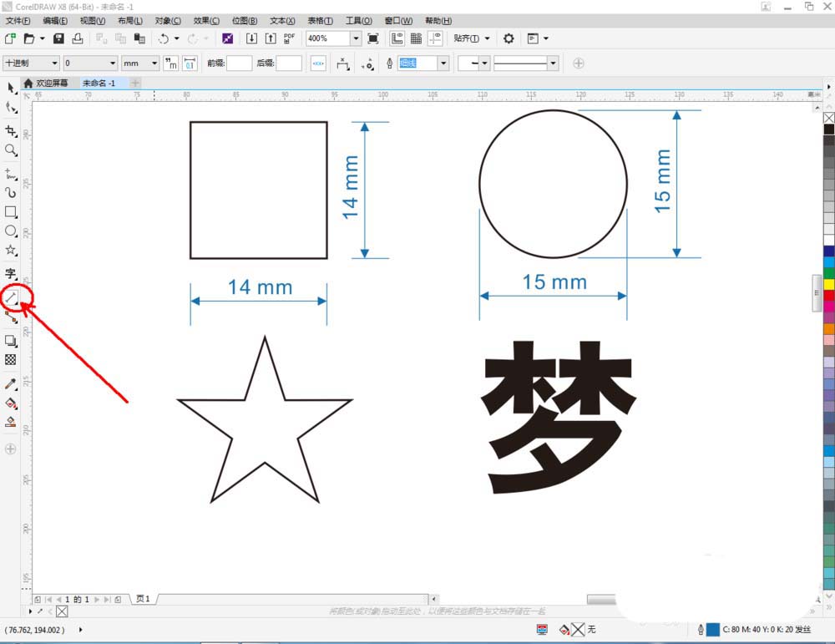This screenshot has width=835, height=644.
Task: Open the 帮助(H) menu
Action: click(x=438, y=21)
